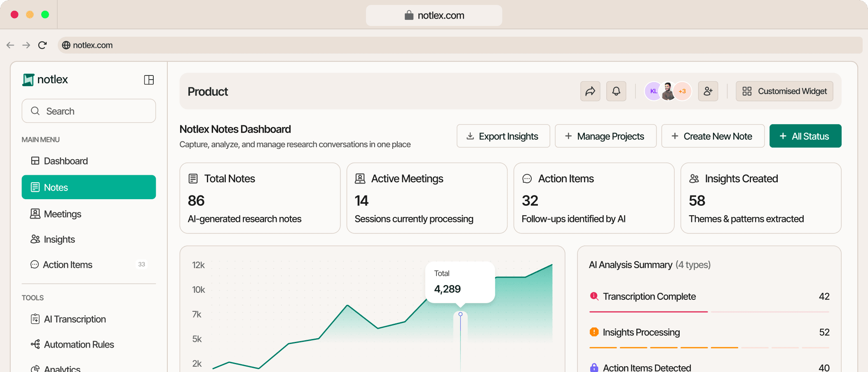Expand the +3 collaborators avatar group
This screenshot has width=868, height=372.
point(682,91)
